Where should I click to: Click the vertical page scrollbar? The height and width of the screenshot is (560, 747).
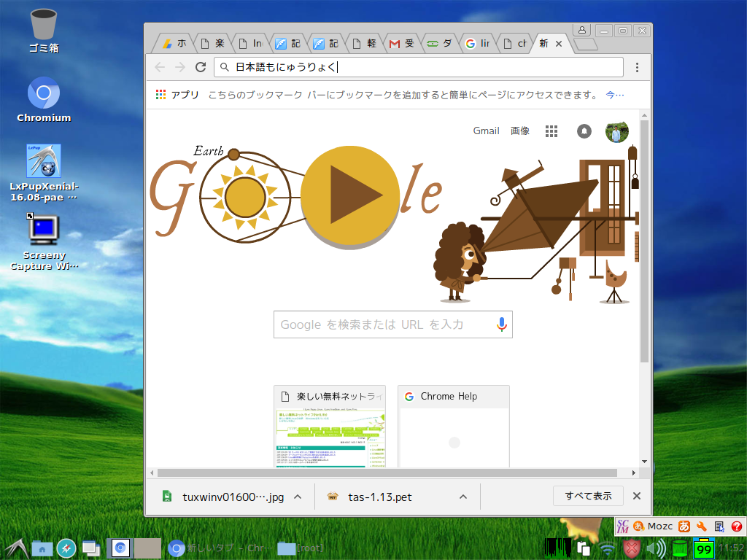[x=644, y=241]
